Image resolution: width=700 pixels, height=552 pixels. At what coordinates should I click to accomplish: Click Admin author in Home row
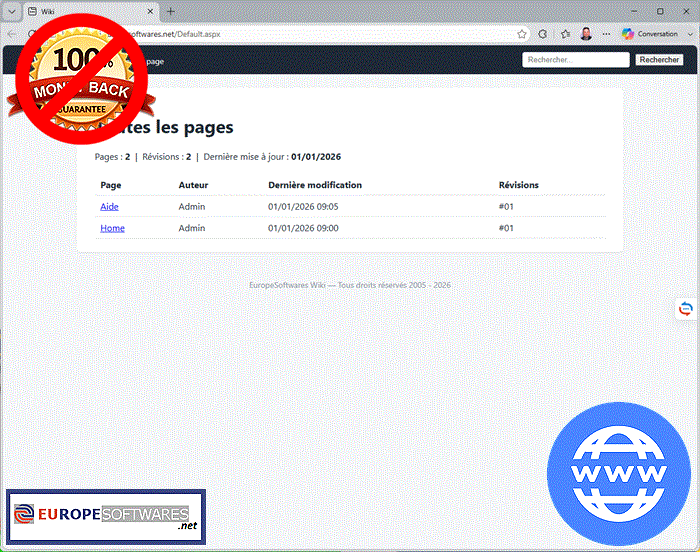(x=192, y=228)
